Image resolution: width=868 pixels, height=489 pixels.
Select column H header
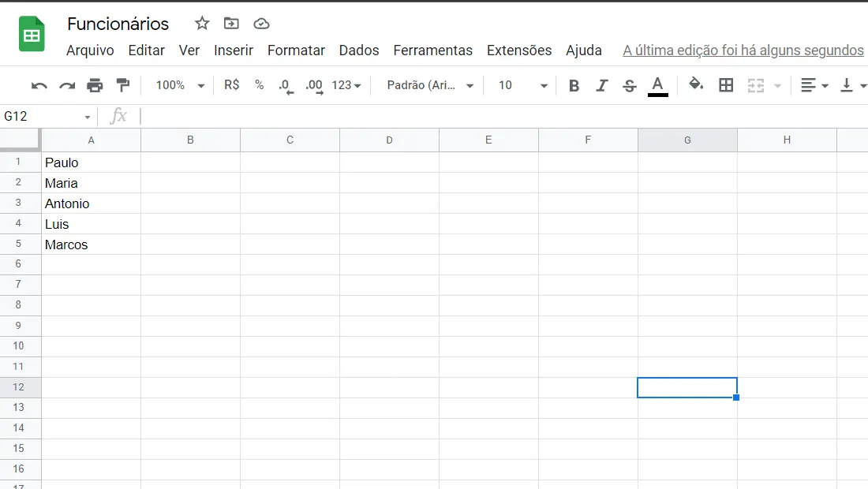787,140
